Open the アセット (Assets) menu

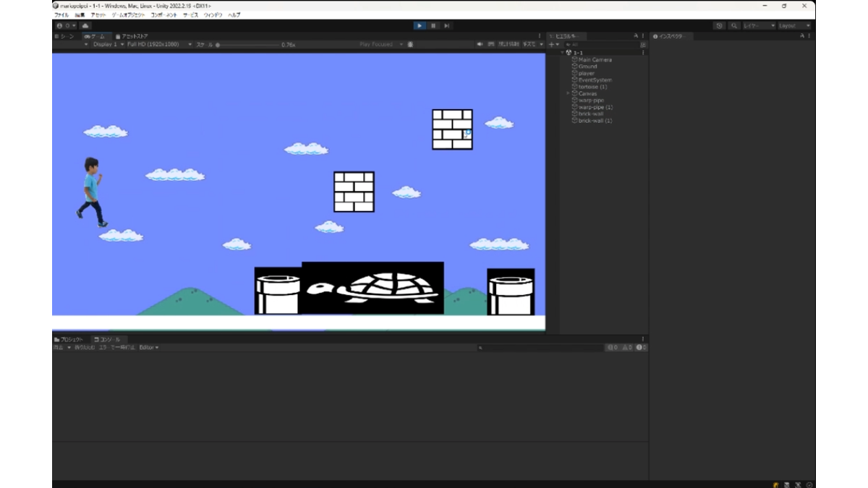click(x=98, y=14)
